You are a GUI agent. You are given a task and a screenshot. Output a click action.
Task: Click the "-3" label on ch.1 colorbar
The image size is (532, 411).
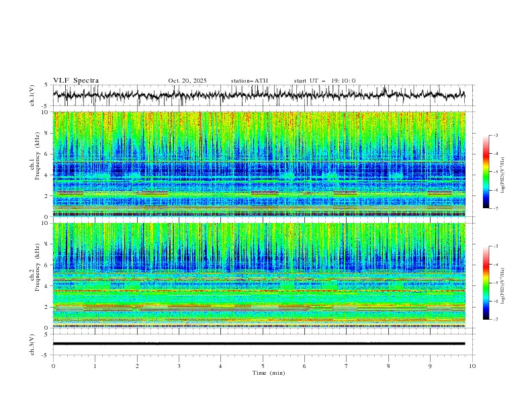pyautogui.click(x=495, y=135)
